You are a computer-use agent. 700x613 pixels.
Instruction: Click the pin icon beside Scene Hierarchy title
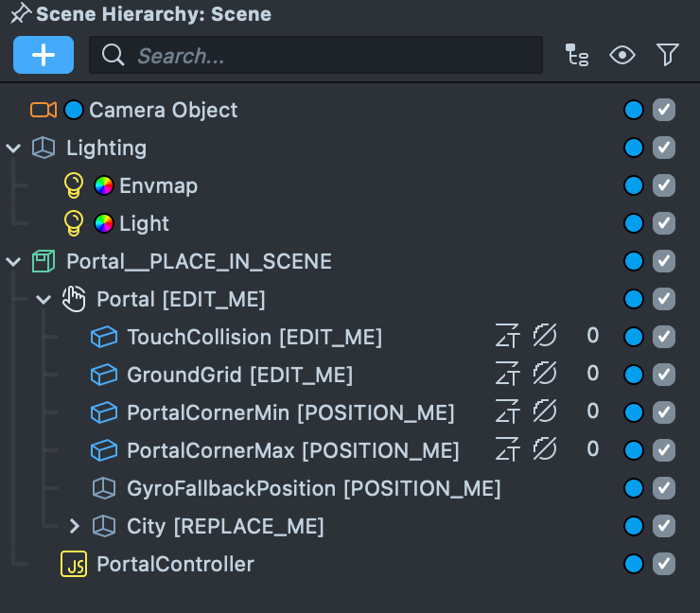[x=20, y=14]
